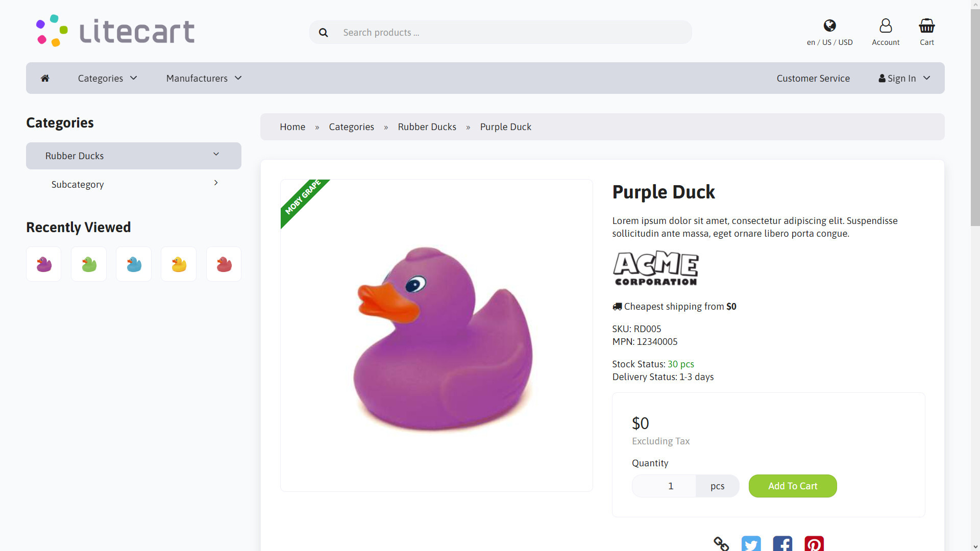
Task: Click the Account user icon
Action: pyautogui.click(x=886, y=26)
